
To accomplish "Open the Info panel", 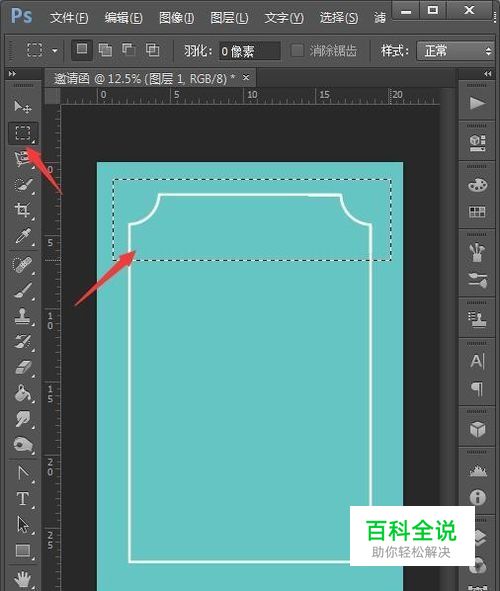I will [x=477, y=497].
